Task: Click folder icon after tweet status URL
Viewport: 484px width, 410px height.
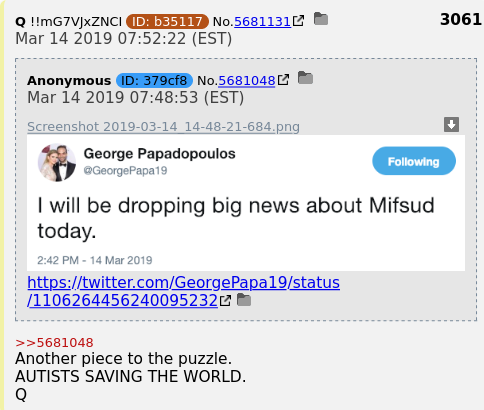Action: pyautogui.click(x=244, y=300)
